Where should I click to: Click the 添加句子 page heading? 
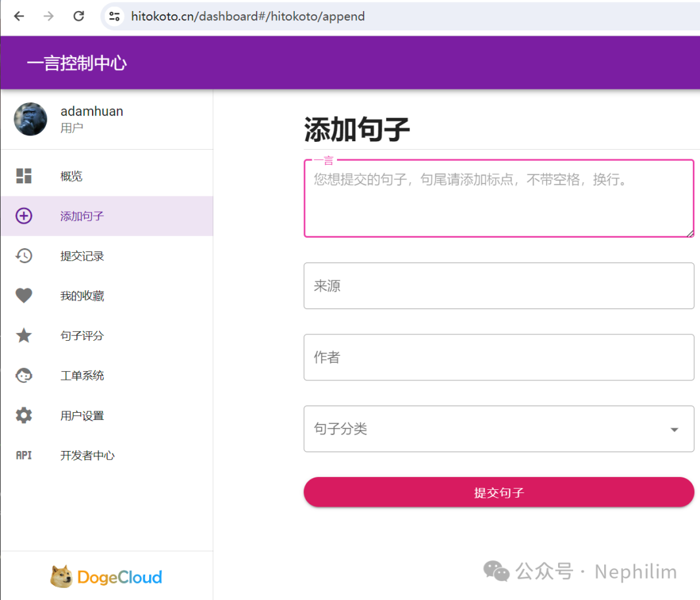(x=356, y=130)
